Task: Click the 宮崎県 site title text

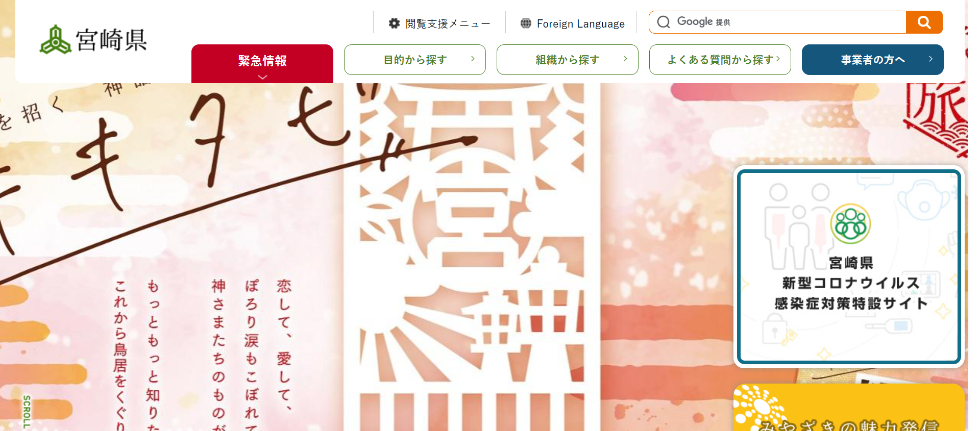Action: pos(112,40)
